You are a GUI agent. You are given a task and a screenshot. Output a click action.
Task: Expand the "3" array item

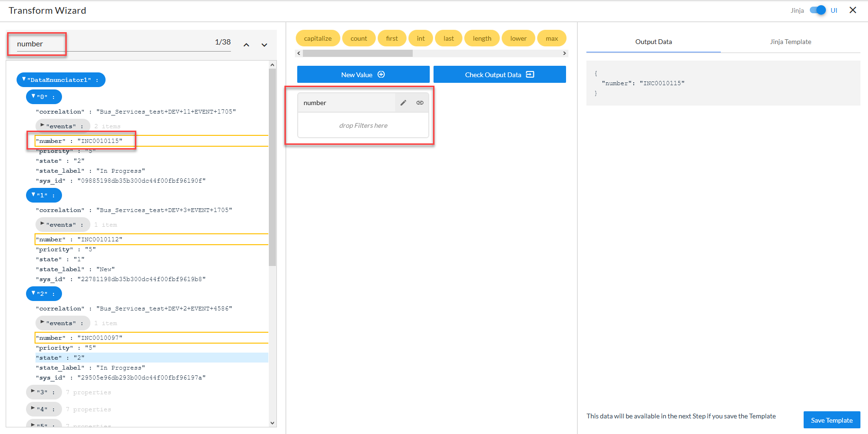(33, 392)
